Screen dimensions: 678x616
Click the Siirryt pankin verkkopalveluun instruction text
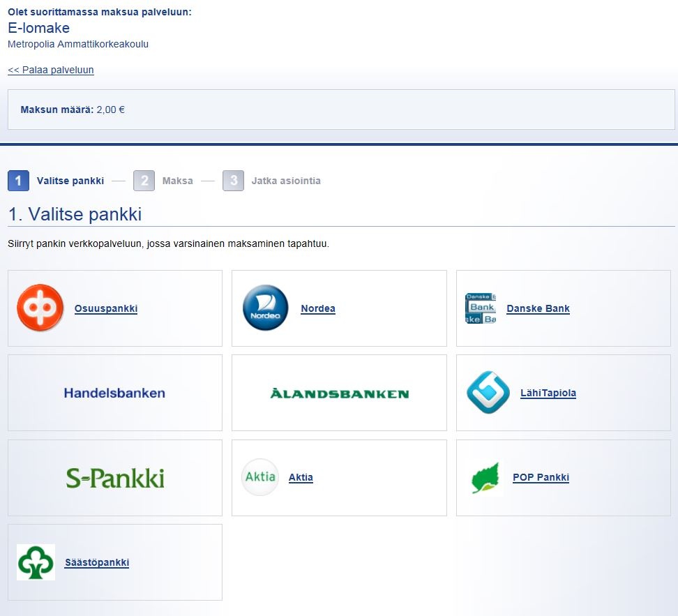click(168, 243)
